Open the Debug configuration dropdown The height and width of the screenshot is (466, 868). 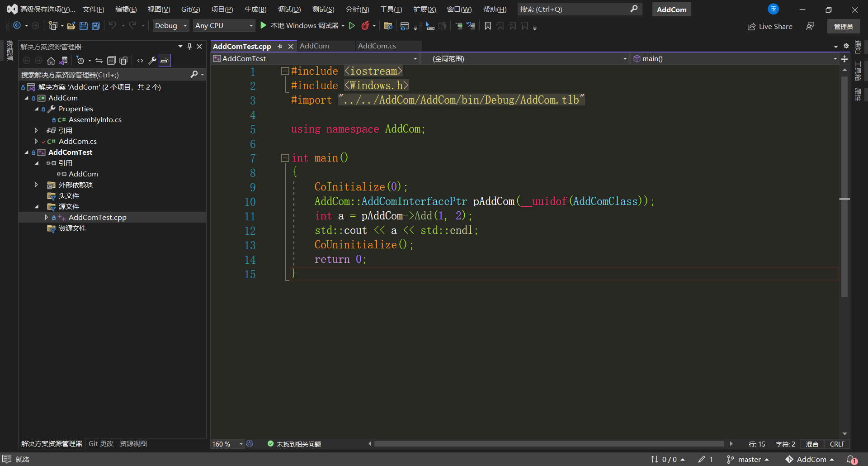(170, 26)
